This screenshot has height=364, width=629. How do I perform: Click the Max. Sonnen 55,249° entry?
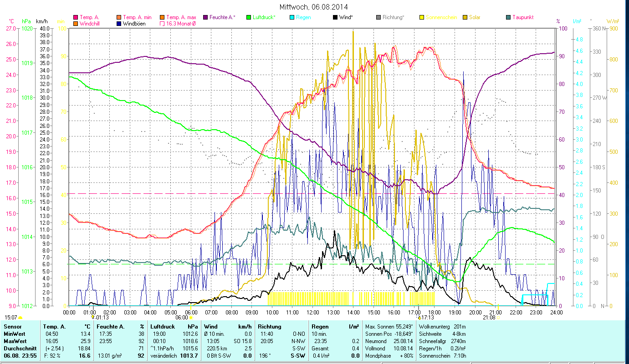coord(389,326)
